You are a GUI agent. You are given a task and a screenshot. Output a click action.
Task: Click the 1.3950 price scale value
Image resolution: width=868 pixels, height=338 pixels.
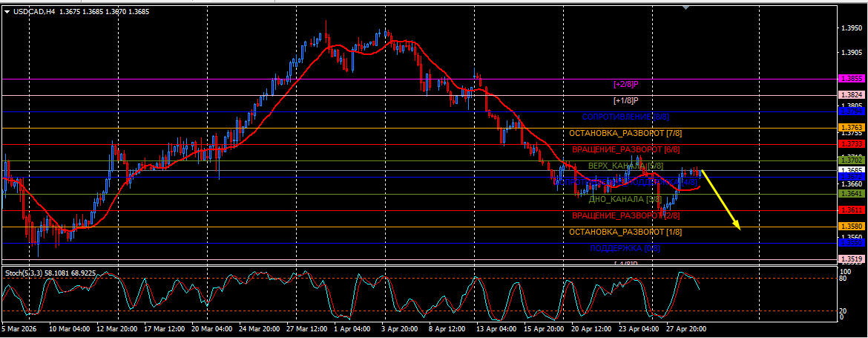(x=851, y=27)
